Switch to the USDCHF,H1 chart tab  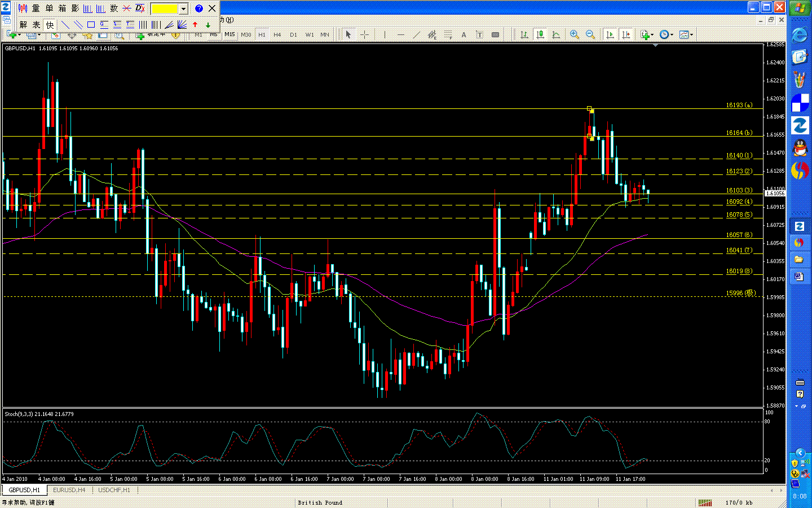point(114,490)
